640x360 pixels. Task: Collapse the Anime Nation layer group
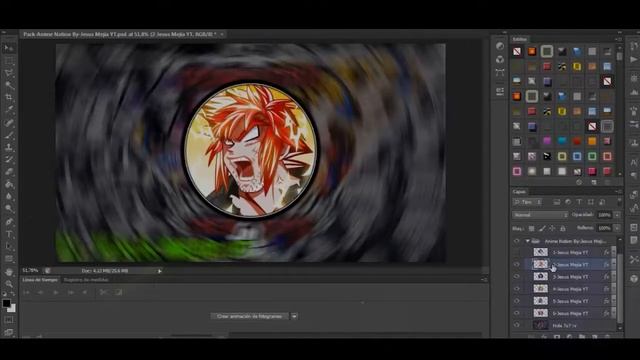pos(527,241)
